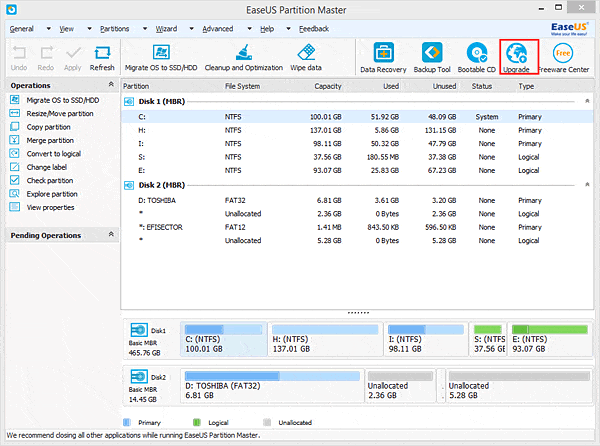The width and height of the screenshot is (600, 446).
Task: Open the Wizard menu
Action: coord(166,29)
